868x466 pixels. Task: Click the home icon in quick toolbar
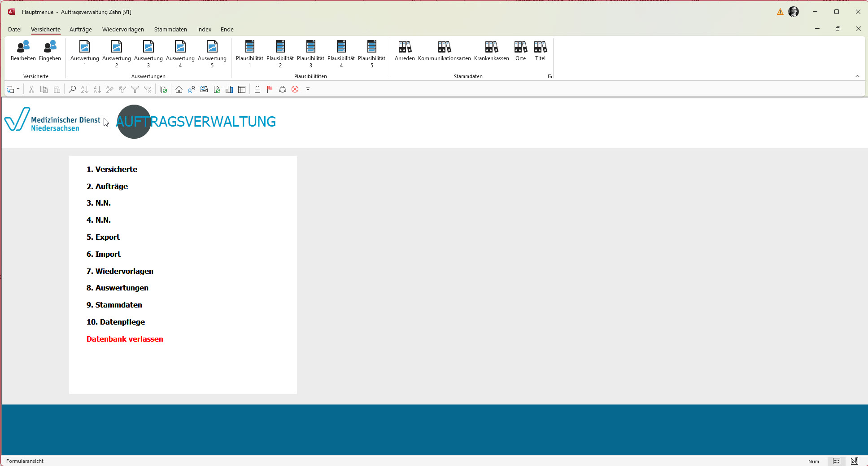[x=179, y=89]
